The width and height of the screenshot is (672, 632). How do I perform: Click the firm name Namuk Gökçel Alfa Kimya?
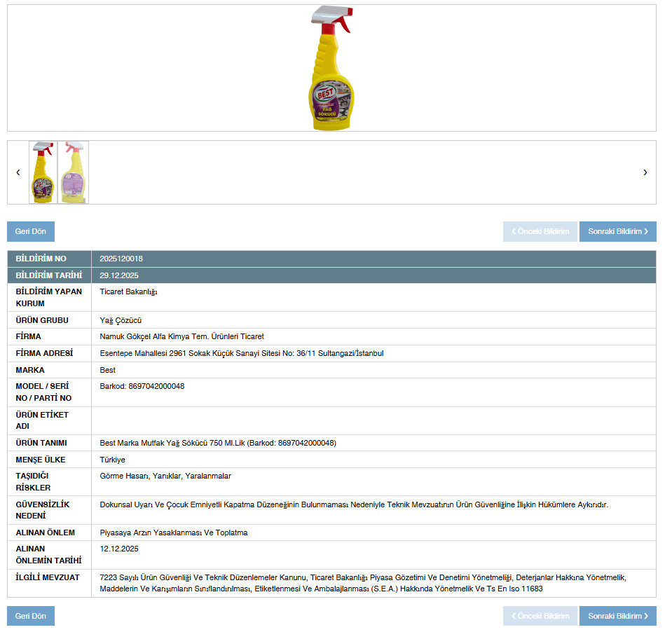[x=181, y=336]
